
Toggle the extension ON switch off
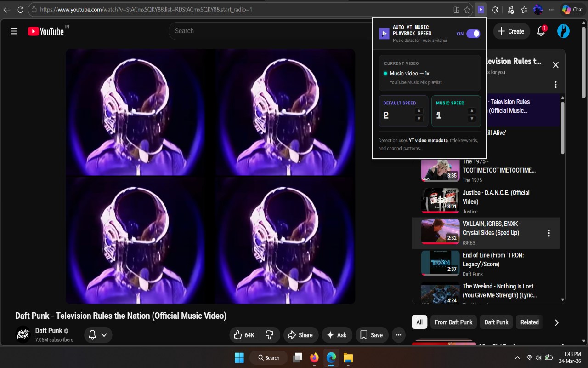(x=473, y=34)
